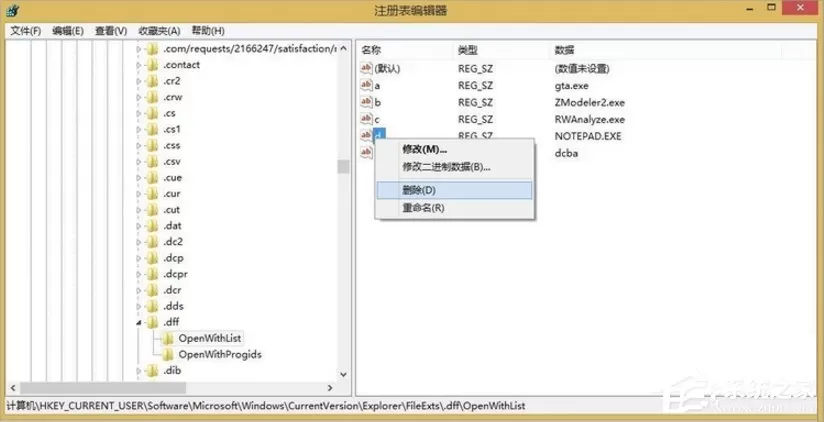This screenshot has height=422, width=824.
Task: Expand the .cur key arrow
Action: pyautogui.click(x=139, y=194)
